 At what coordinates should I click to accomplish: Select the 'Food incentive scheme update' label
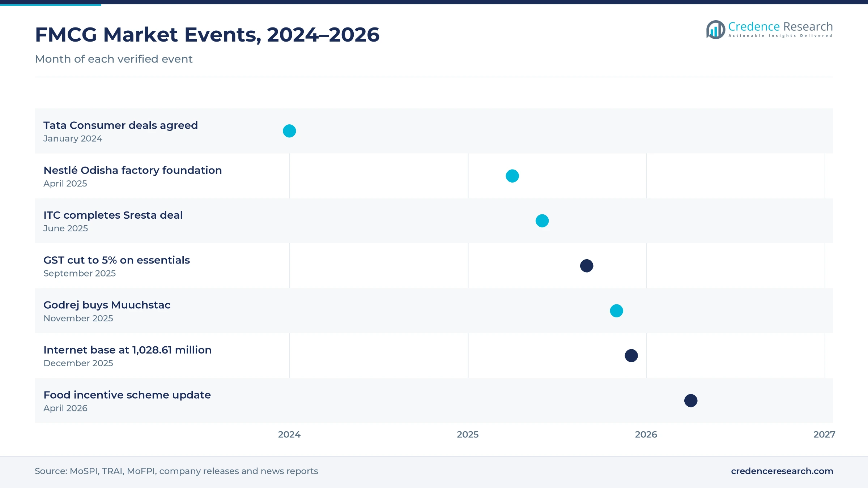click(x=127, y=395)
